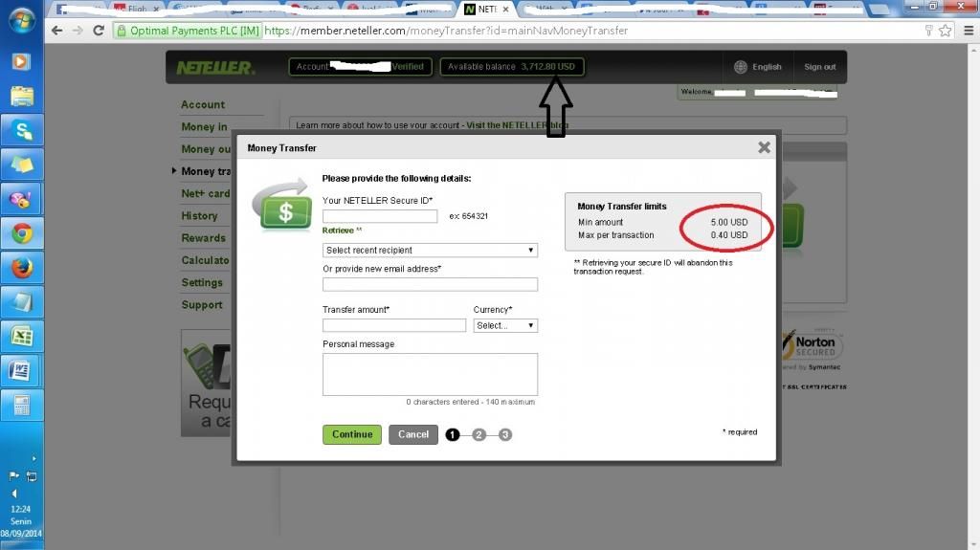Image resolution: width=980 pixels, height=550 pixels.
Task: Open the Windows Start orb
Action: pyautogui.click(x=22, y=21)
